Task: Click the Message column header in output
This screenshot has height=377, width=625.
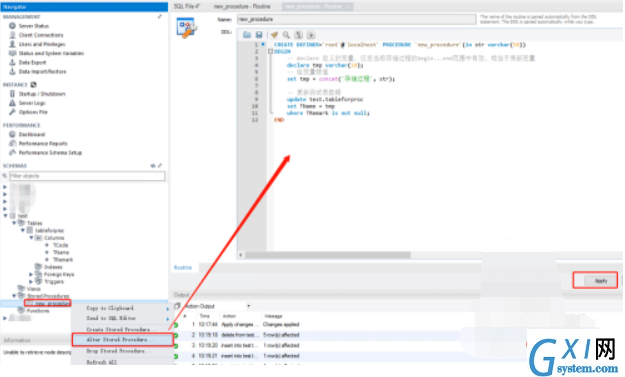Action: (x=273, y=316)
